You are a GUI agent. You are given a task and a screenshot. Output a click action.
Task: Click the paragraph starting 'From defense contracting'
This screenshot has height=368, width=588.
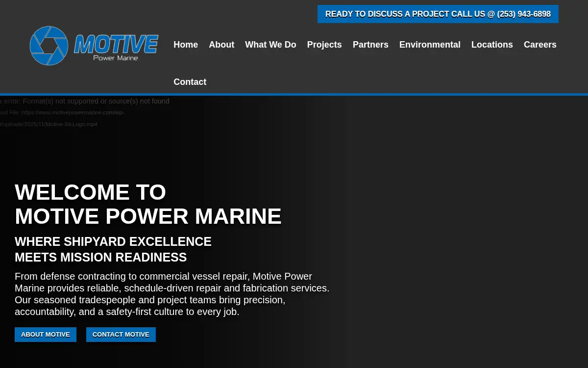coord(172,294)
